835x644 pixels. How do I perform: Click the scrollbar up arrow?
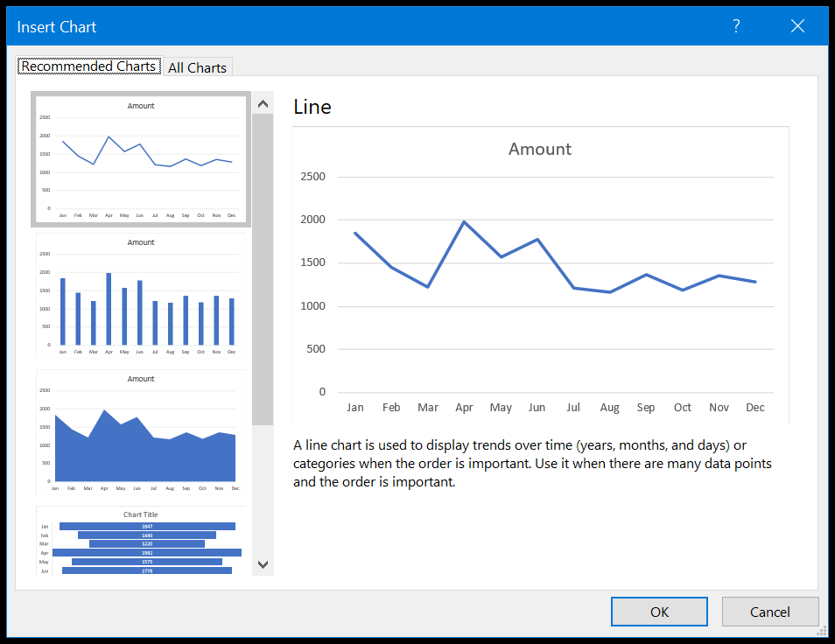point(263,102)
